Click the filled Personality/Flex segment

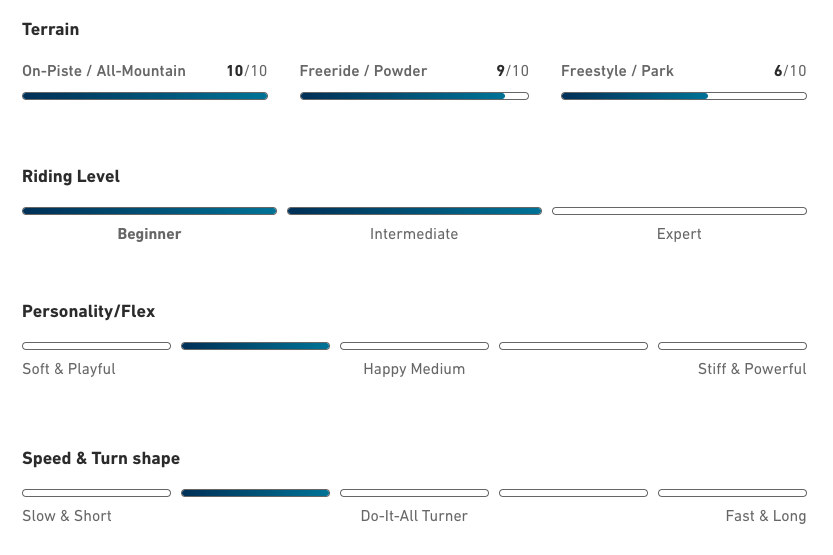[x=255, y=346]
